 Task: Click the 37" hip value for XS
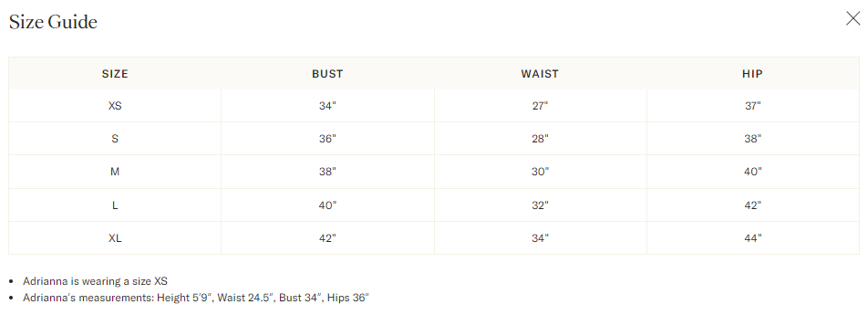pos(753,105)
